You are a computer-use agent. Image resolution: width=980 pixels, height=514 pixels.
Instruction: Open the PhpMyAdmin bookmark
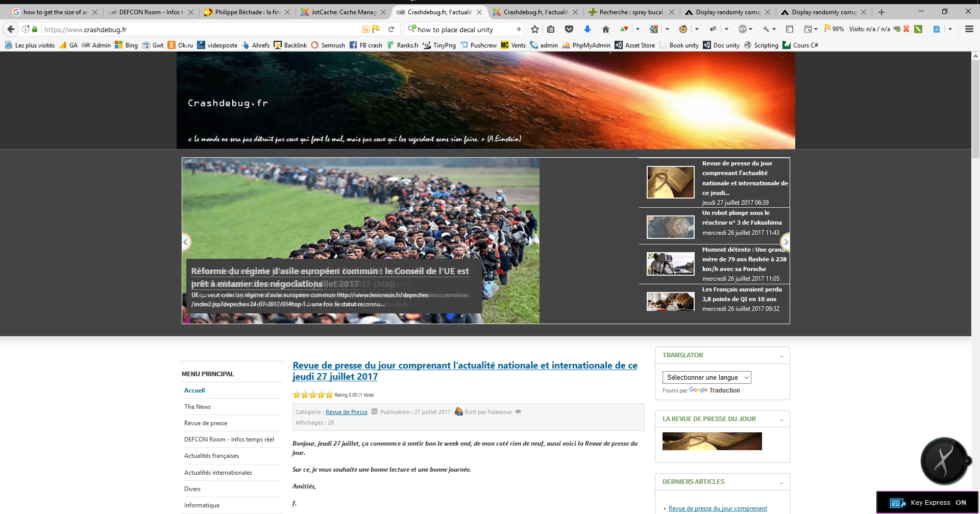[x=591, y=45]
